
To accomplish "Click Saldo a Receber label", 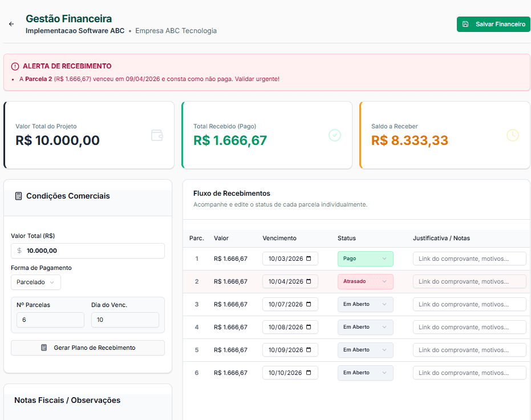I will click(x=395, y=126).
